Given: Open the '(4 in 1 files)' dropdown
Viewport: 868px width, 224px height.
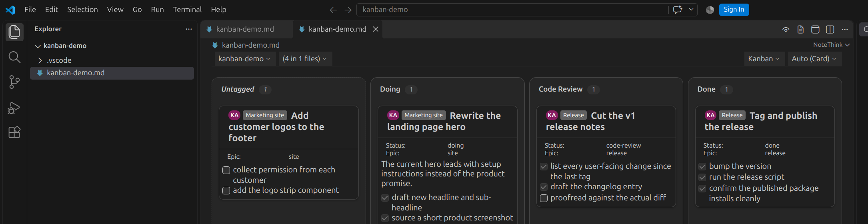Looking at the screenshot, I should coord(305,59).
